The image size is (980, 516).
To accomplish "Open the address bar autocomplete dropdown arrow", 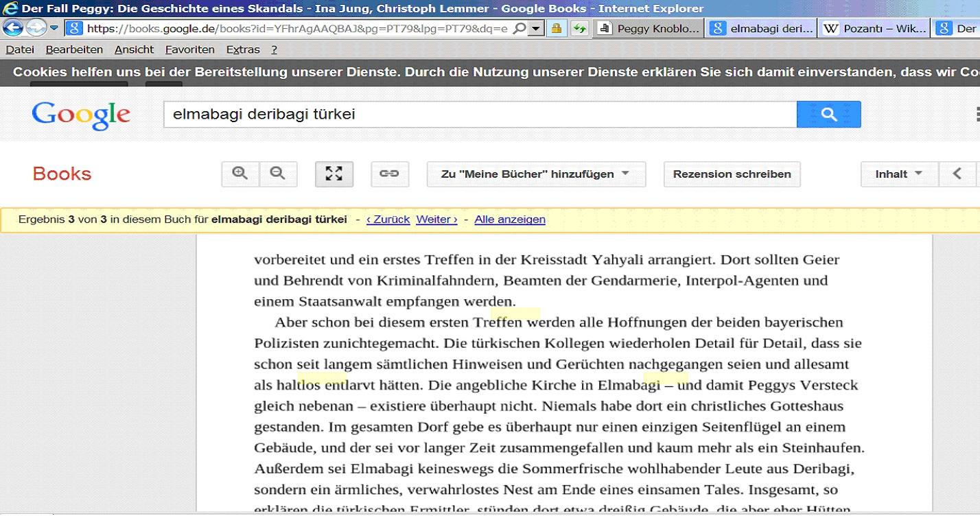I will [x=537, y=29].
